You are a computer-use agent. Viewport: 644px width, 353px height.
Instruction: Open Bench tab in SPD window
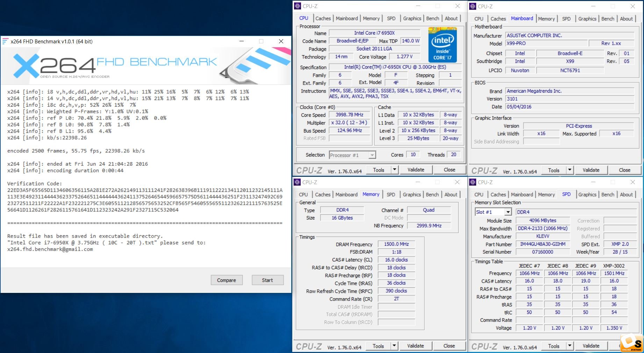tap(608, 195)
